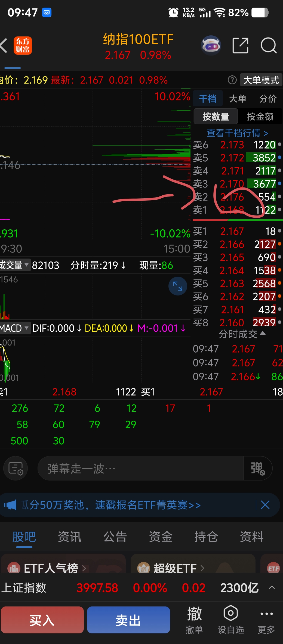
Task: Open the danmaku list settings icon
Action: coord(16,468)
